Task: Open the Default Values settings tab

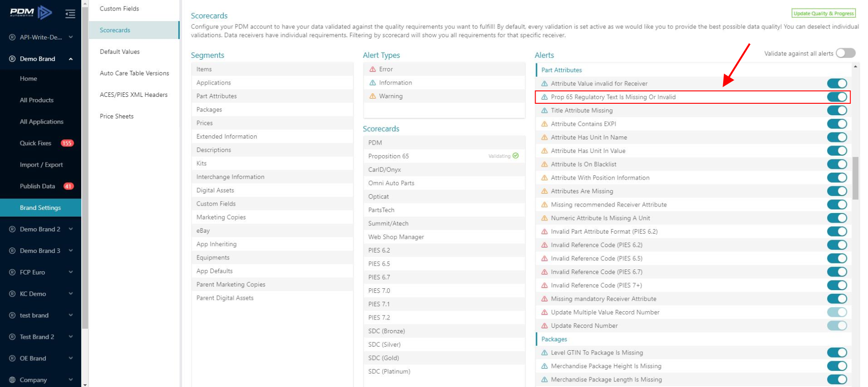Action: (134, 52)
